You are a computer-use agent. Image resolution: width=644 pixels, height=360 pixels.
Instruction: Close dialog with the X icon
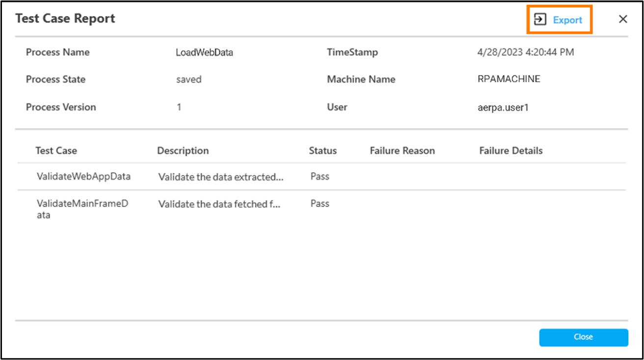click(x=623, y=19)
